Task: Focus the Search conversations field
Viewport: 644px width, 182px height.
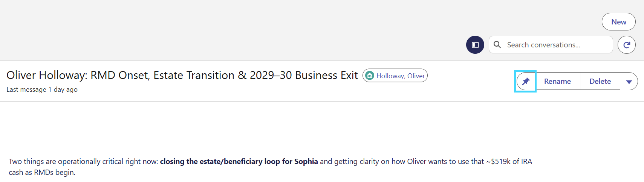Action: [551, 45]
